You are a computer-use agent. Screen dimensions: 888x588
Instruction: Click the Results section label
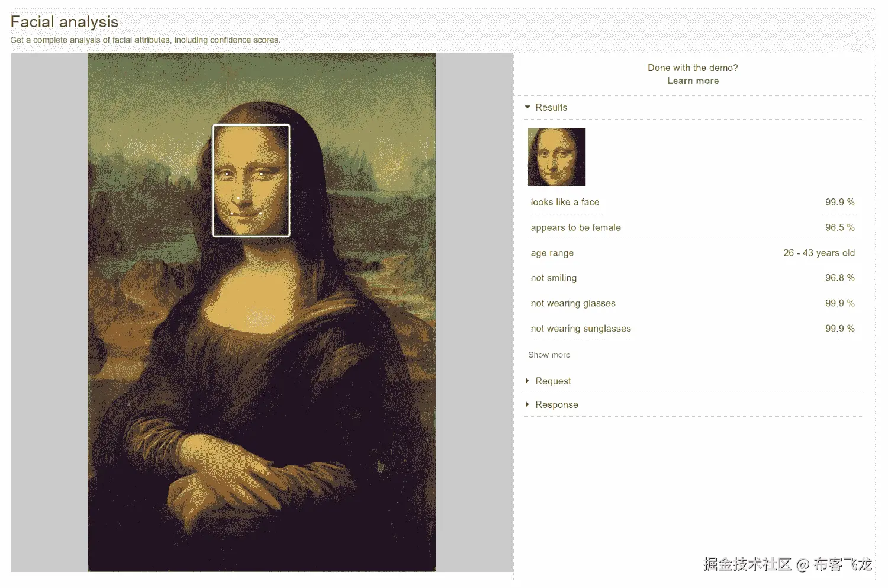[551, 107]
